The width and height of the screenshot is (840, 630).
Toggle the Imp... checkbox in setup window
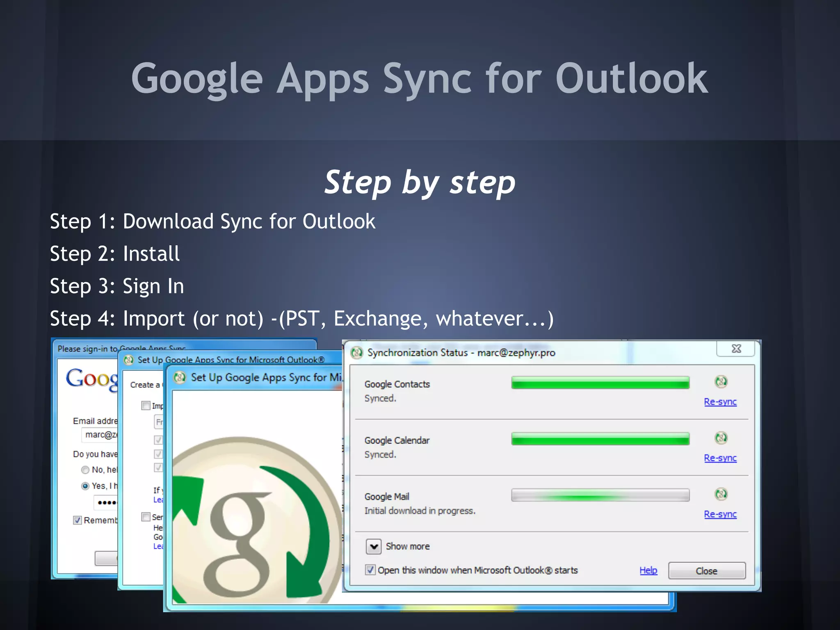[146, 406]
